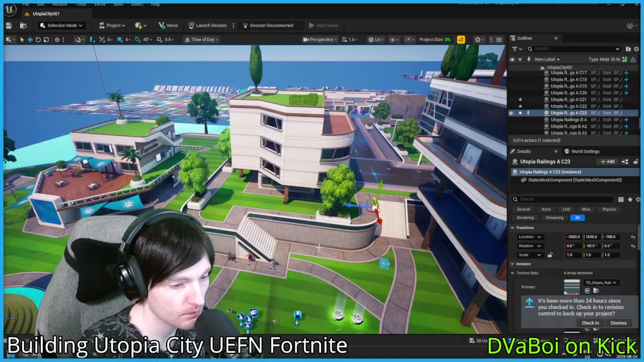Reset Location to default arrow
The image size is (644, 362).
pyautogui.click(x=633, y=237)
